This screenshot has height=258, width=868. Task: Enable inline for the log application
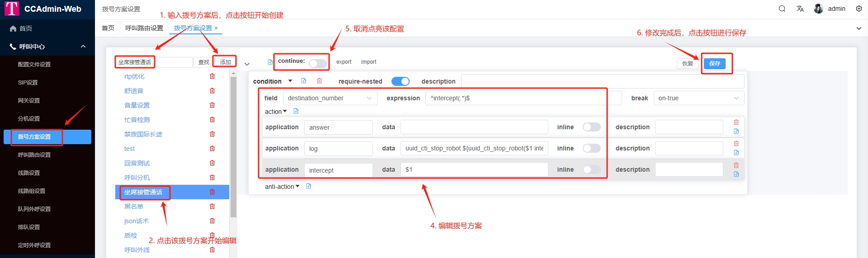coord(591,148)
